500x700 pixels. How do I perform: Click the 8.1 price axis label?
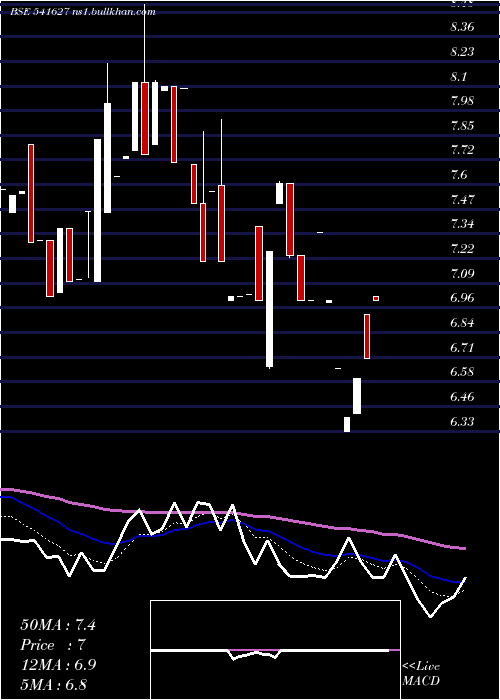pos(458,77)
